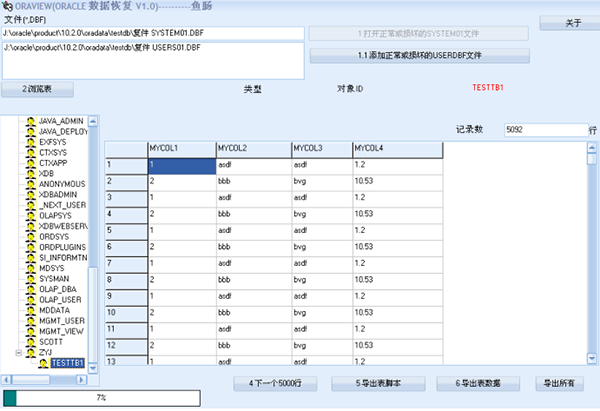
Task: Click the XDB user icon
Action: point(31,174)
